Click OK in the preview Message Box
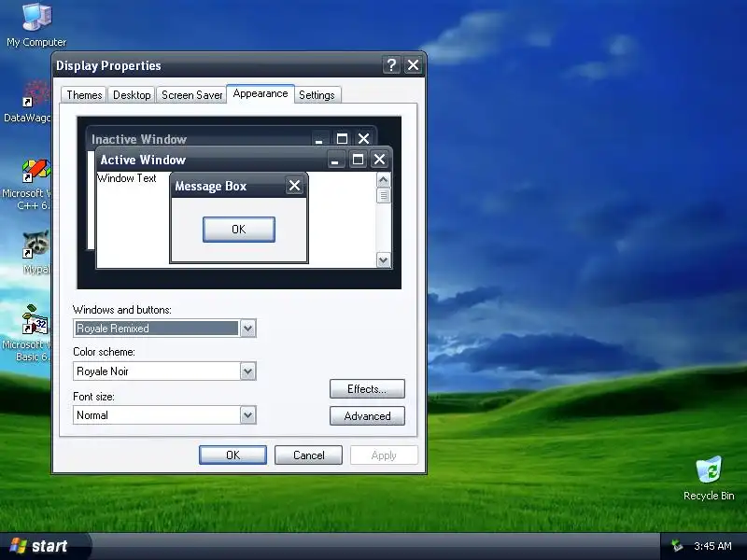This screenshot has width=747, height=560. point(239,229)
